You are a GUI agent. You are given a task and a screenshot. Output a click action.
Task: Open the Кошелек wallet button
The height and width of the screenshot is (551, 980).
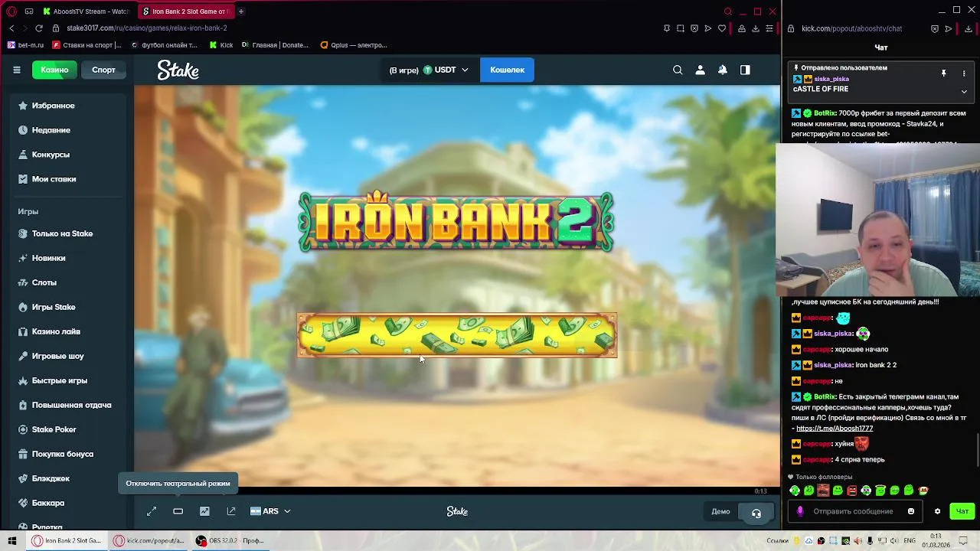click(x=507, y=70)
